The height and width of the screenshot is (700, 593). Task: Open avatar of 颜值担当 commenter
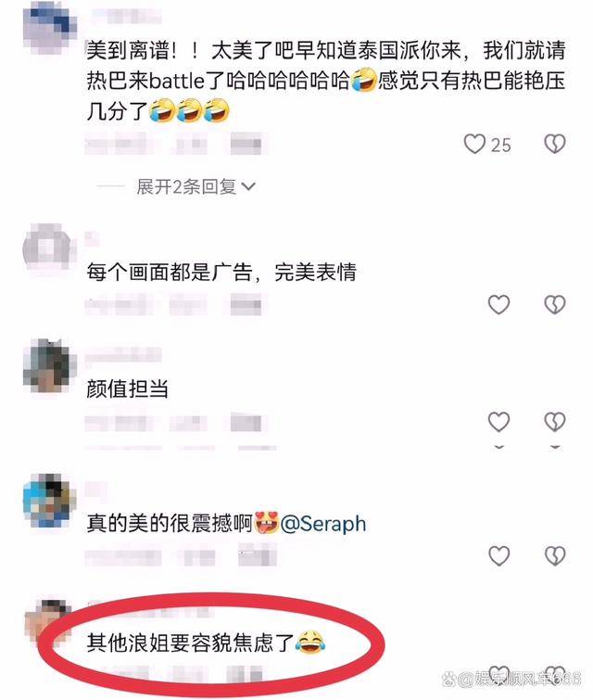click(49, 365)
